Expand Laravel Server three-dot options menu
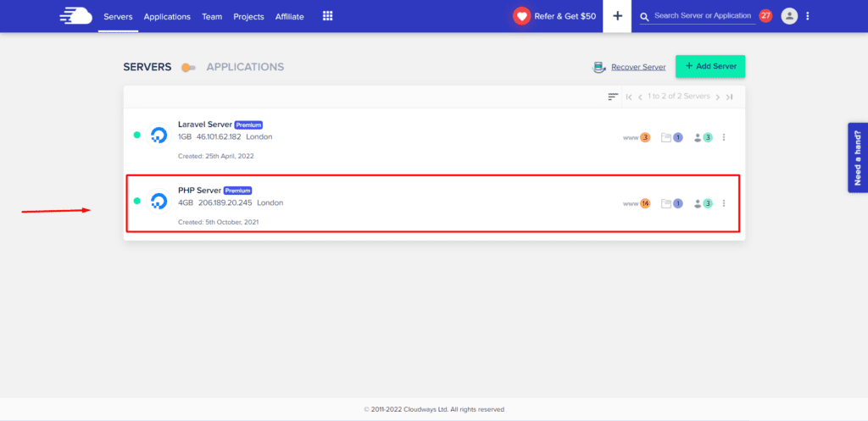Screen dimensions: 868x421 724,137
